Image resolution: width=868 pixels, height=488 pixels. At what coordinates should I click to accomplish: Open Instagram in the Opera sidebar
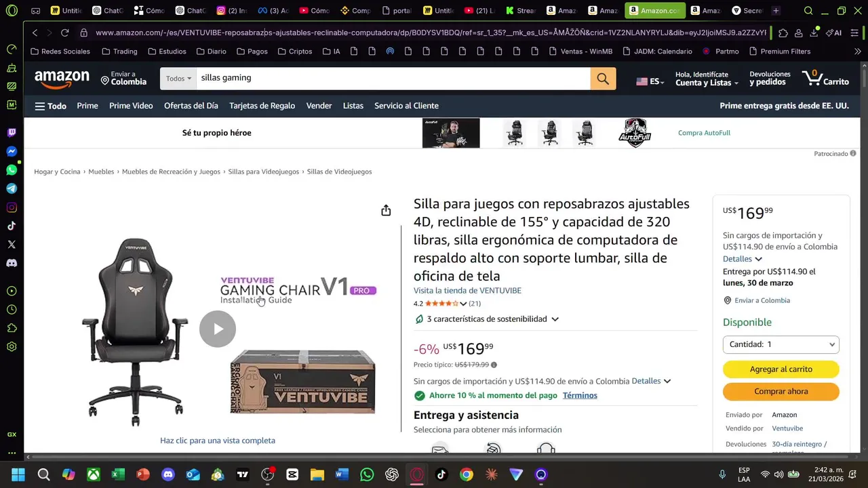pyautogui.click(x=12, y=207)
